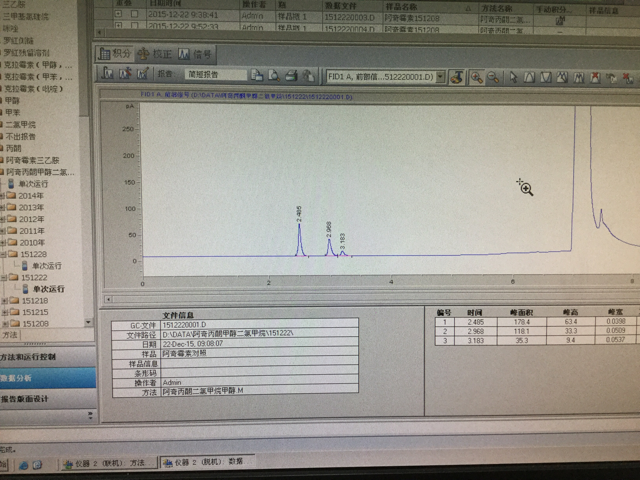The height and width of the screenshot is (480, 640).
Task: Click the report preview magnifier icon
Action: [274, 76]
